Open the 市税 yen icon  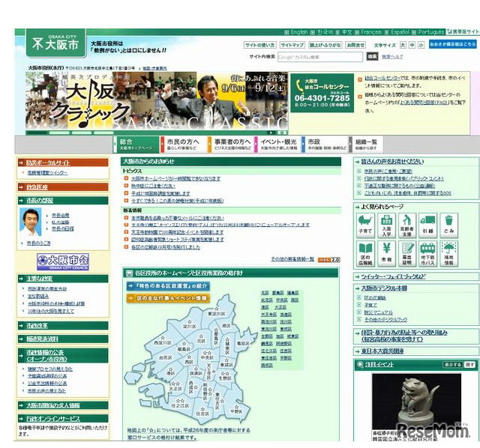(386, 253)
